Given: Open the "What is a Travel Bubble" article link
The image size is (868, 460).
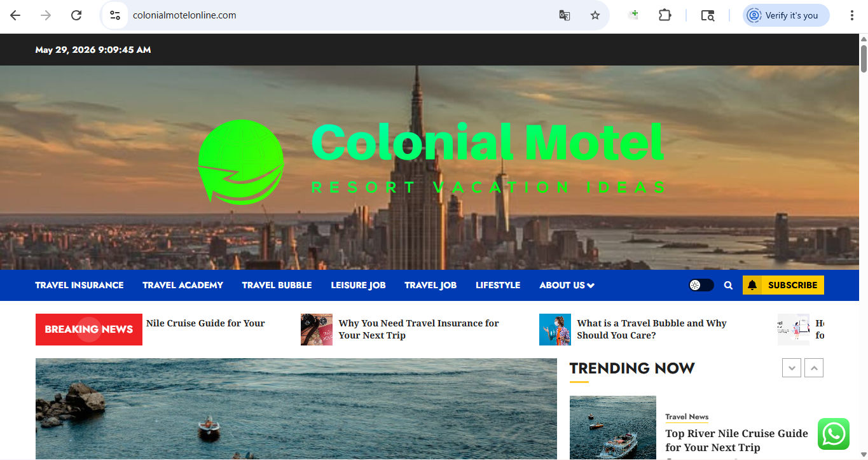Looking at the screenshot, I should pos(651,329).
